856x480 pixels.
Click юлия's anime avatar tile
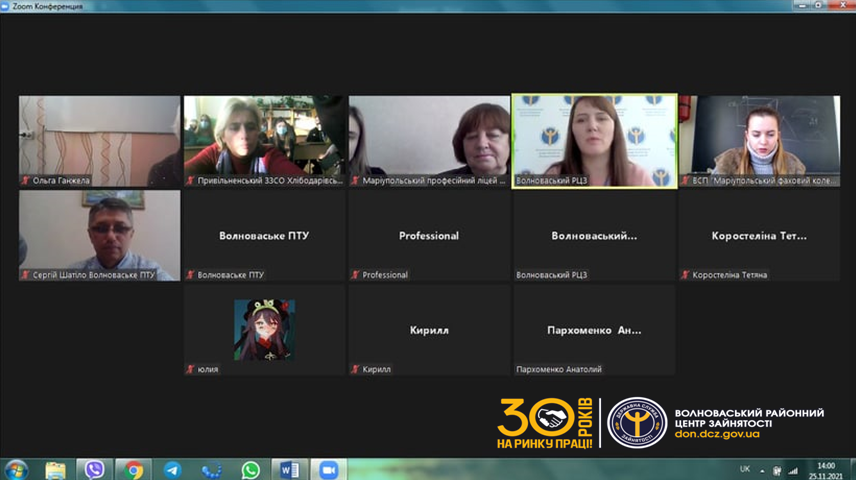[x=264, y=328]
